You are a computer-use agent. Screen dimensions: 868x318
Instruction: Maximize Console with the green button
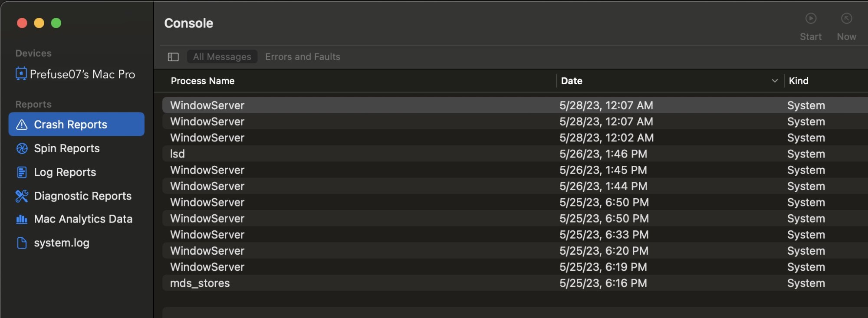click(x=56, y=23)
